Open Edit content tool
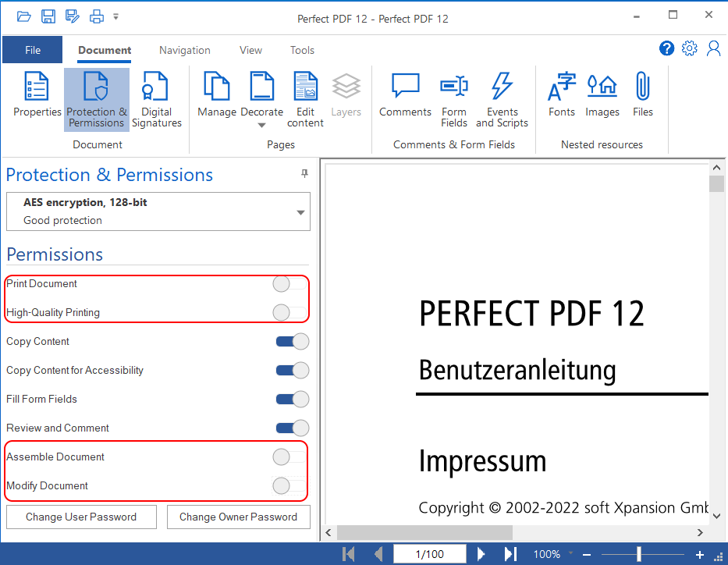This screenshot has height=565, width=728. 306,100
